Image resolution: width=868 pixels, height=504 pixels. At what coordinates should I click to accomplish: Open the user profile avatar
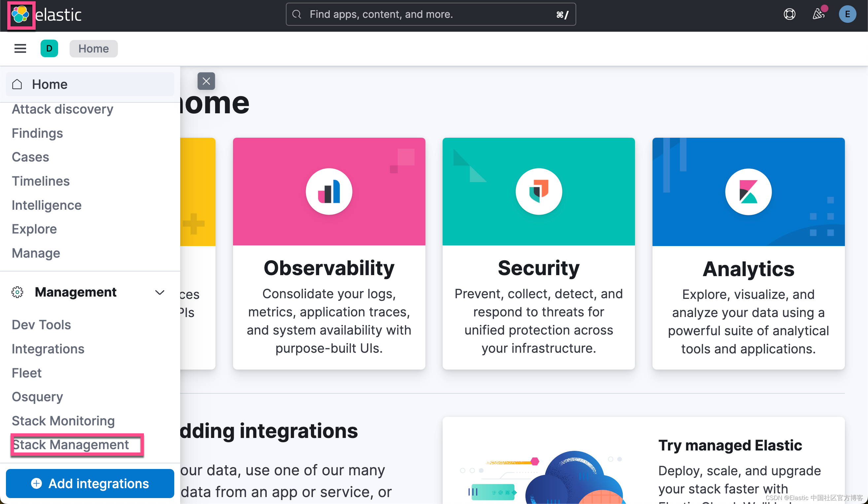click(x=848, y=14)
